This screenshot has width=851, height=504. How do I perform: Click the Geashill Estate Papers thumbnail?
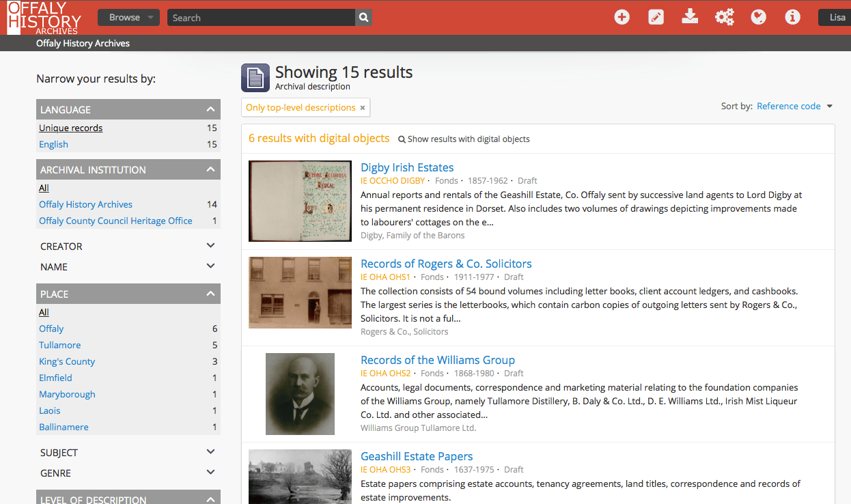(300, 477)
